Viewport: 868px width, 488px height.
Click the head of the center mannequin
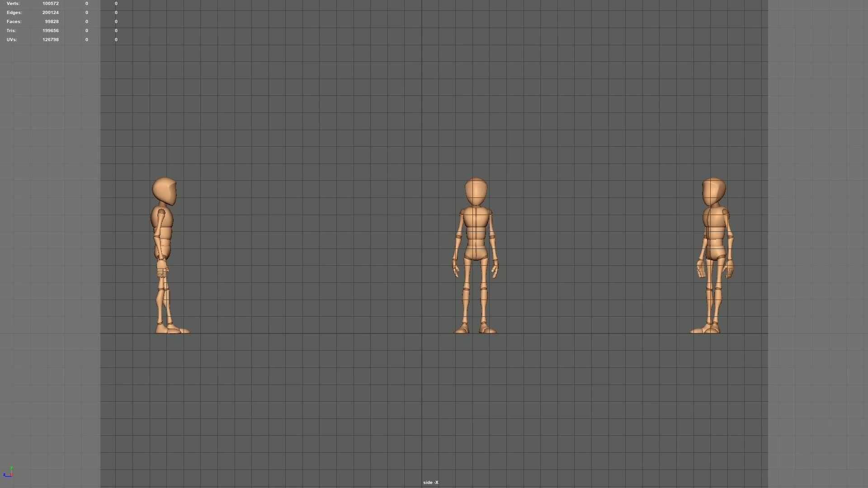point(476,190)
